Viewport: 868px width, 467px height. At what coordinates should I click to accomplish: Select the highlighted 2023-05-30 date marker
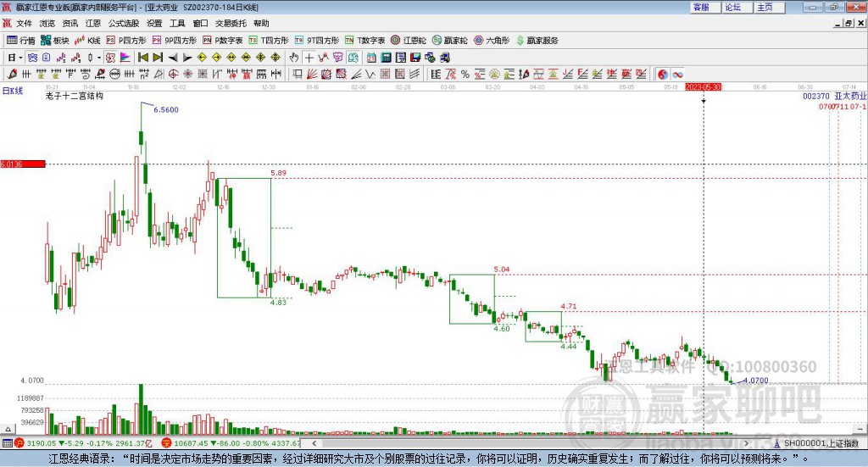click(703, 87)
